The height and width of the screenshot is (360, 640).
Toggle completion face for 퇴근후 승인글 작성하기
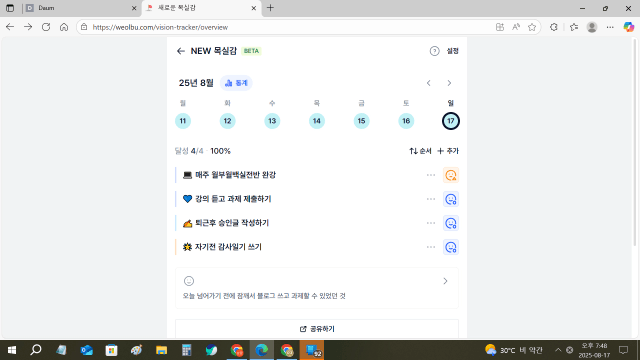pos(451,223)
